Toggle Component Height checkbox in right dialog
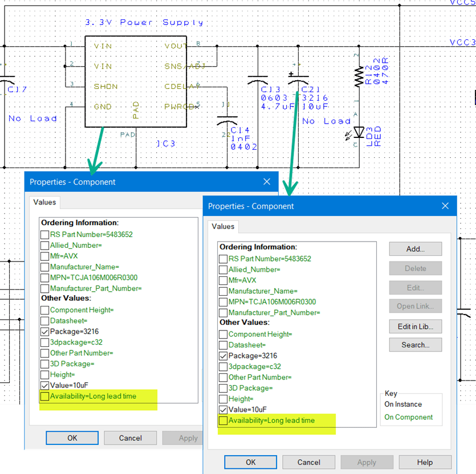Image resolution: width=476 pixels, height=474 pixels. pyautogui.click(x=223, y=334)
